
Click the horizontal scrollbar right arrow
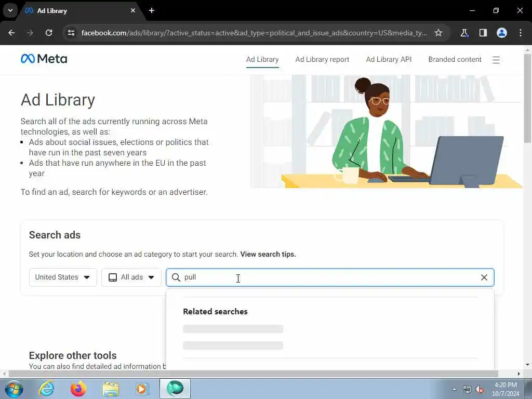tap(519, 374)
